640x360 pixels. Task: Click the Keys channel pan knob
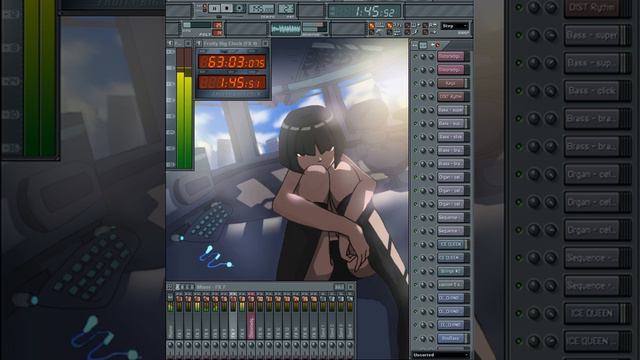coord(423,83)
